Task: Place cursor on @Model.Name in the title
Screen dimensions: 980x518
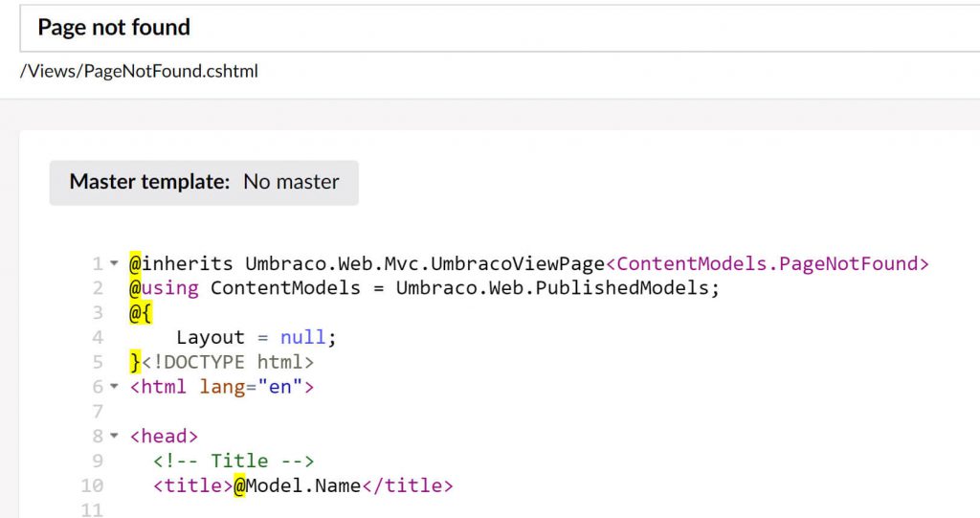Action: 298,485
